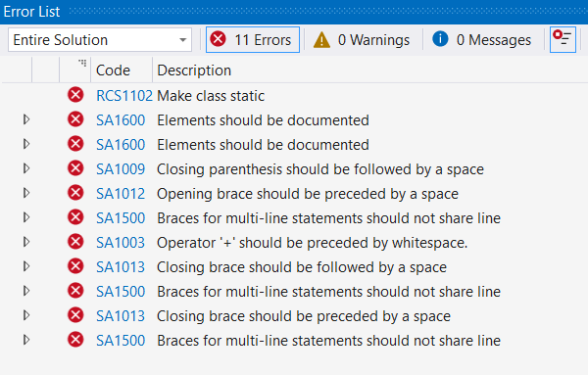Sort by the Code column header

point(114,70)
